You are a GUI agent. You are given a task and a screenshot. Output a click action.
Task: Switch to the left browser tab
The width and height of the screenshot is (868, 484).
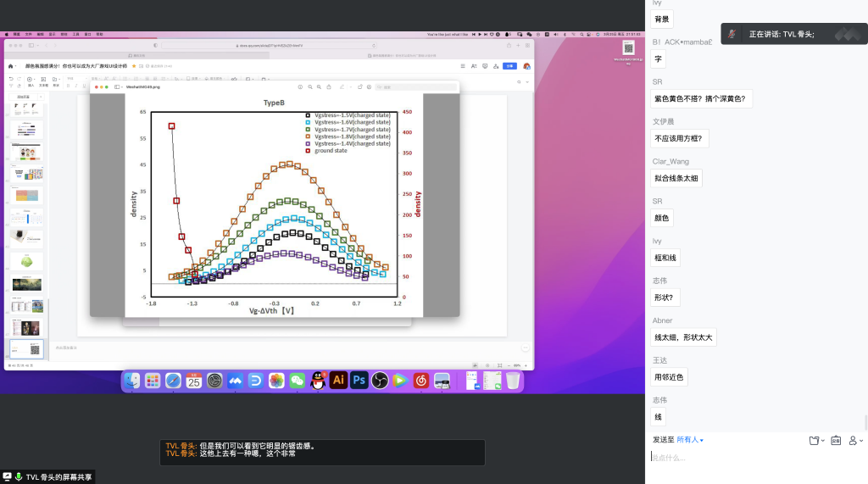click(x=136, y=55)
